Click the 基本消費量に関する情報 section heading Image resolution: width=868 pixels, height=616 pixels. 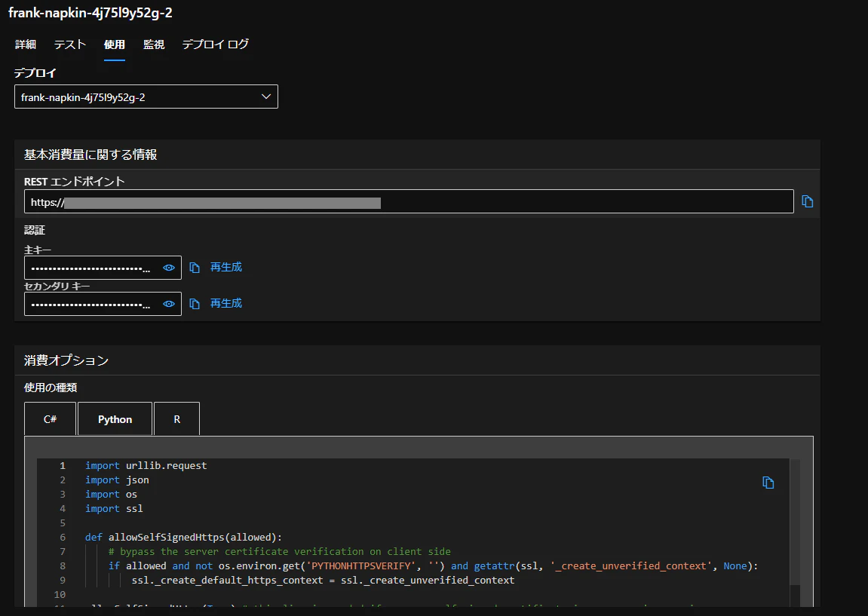(90, 155)
